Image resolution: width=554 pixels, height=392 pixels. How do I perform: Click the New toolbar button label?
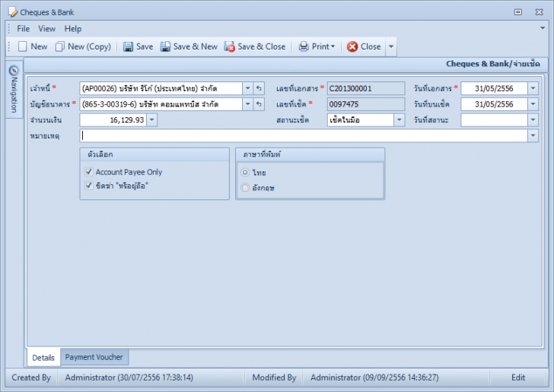coord(39,46)
